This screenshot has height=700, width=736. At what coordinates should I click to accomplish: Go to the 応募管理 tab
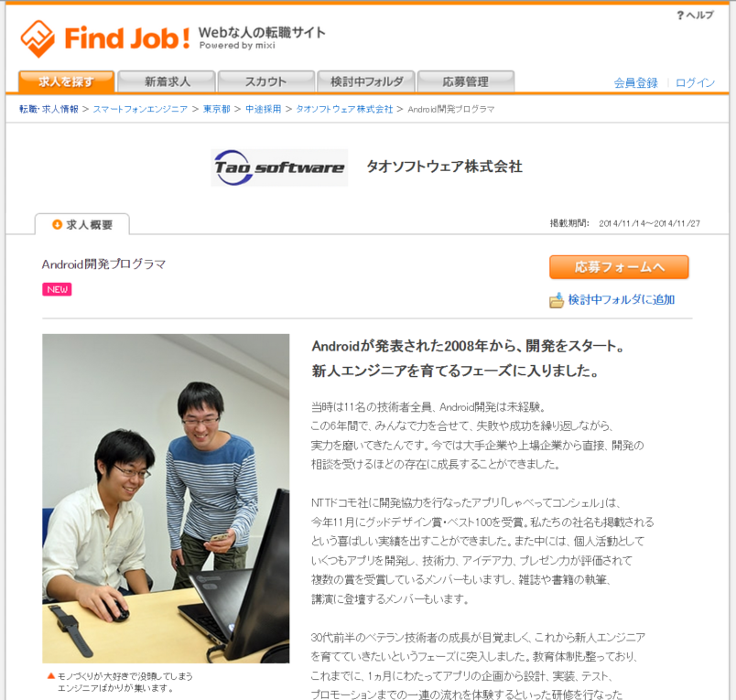[x=466, y=81]
